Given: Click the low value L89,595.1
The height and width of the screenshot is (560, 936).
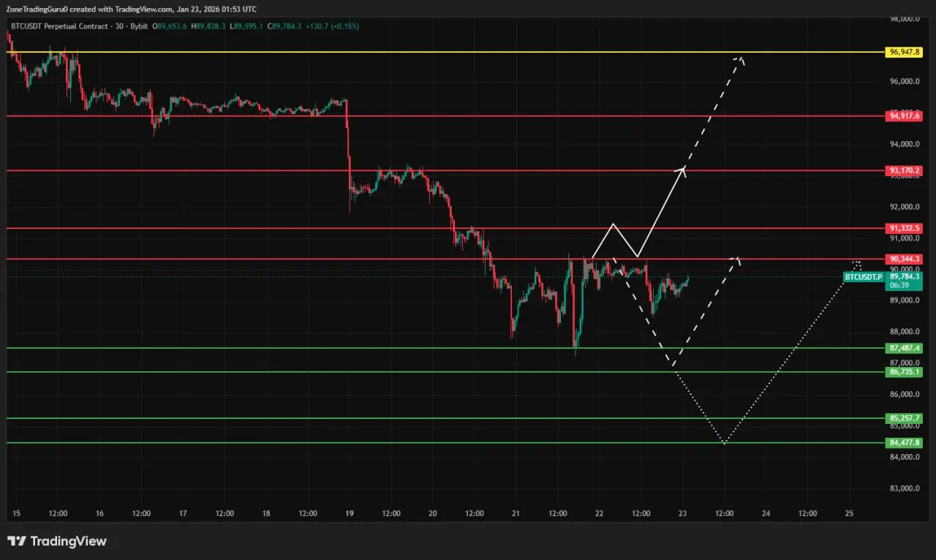Looking at the screenshot, I should [248, 26].
